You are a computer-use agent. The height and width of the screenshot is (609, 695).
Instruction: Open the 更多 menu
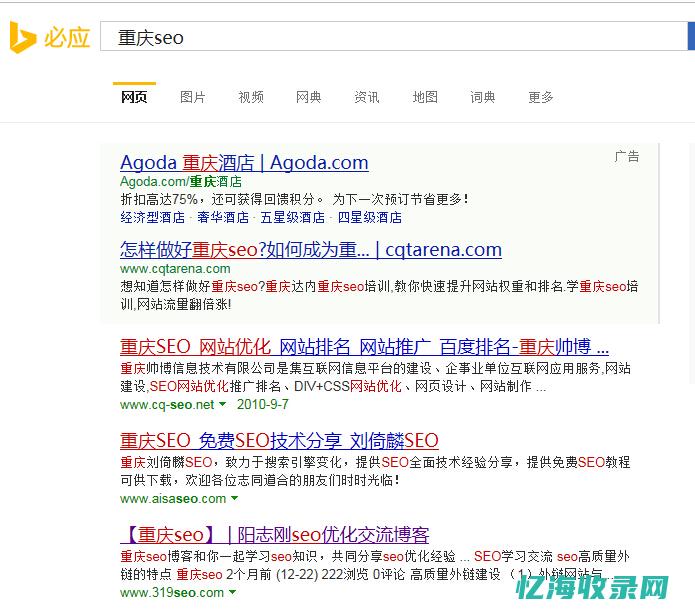(541, 97)
